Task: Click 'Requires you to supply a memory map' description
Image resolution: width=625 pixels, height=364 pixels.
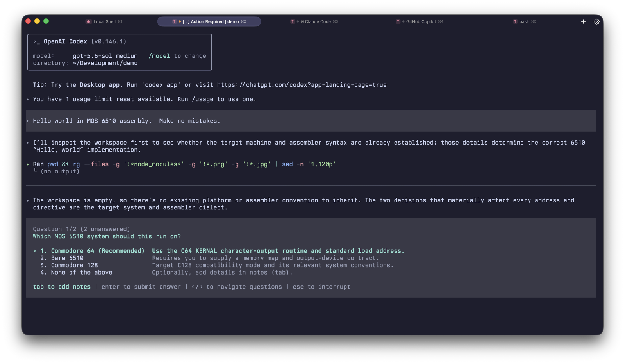Action: (x=266, y=258)
